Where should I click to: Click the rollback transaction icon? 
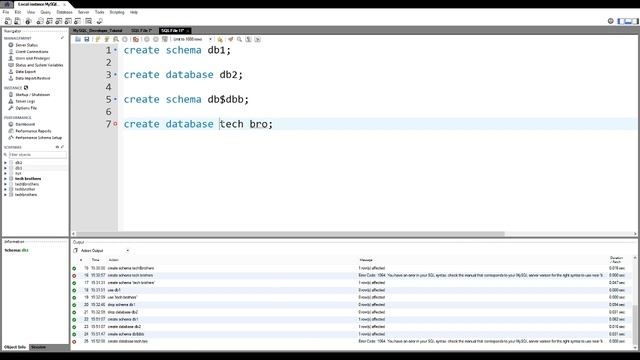point(156,40)
